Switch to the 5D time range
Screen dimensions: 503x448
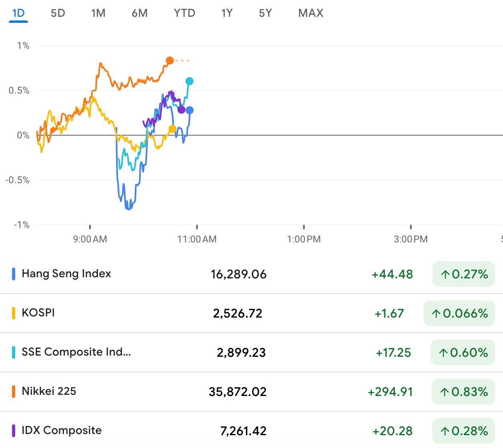(58, 13)
